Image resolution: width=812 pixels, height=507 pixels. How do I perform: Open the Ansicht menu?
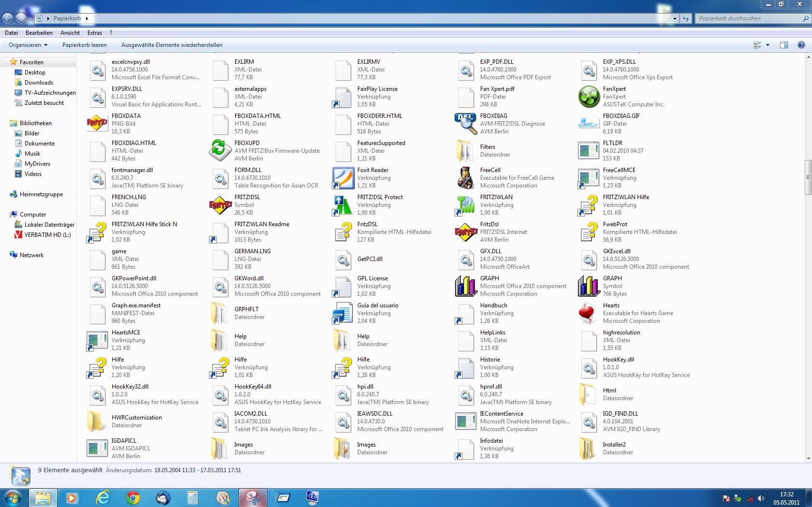click(70, 33)
